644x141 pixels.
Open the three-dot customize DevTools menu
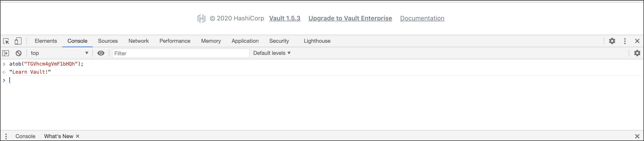(625, 41)
